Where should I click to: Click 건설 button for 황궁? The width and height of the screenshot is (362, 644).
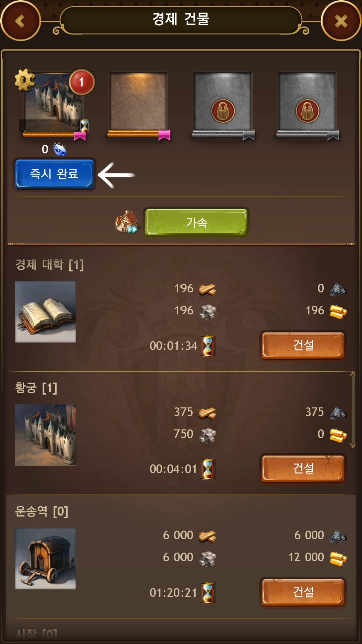[303, 468]
